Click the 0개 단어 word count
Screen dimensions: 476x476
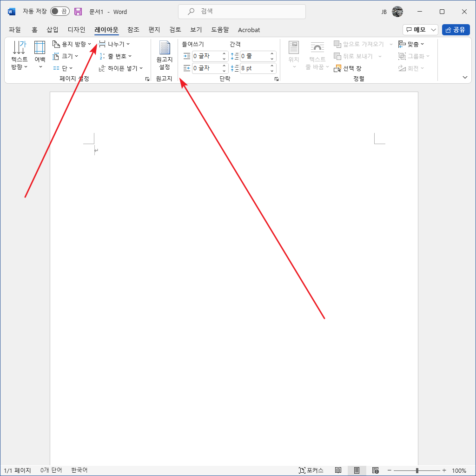51,470
